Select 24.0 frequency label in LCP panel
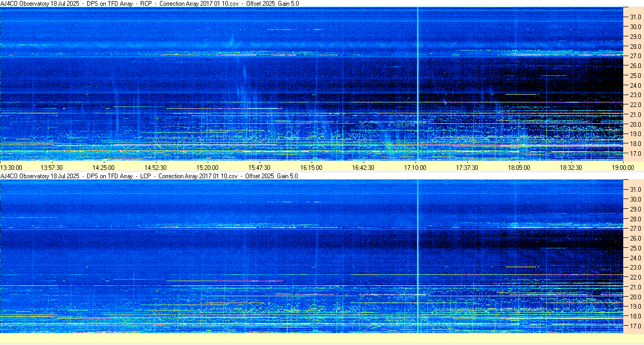The height and width of the screenshot is (345, 644). pyautogui.click(x=635, y=258)
